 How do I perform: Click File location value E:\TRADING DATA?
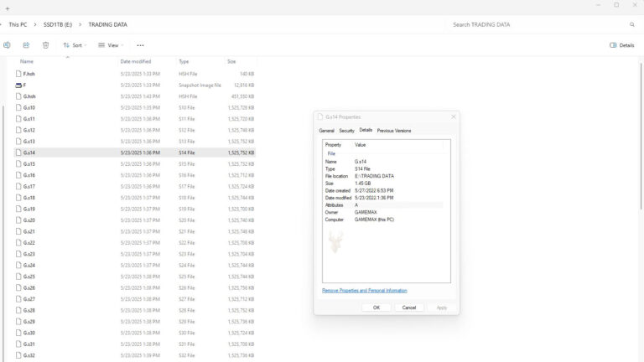click(x=374, y=176)
